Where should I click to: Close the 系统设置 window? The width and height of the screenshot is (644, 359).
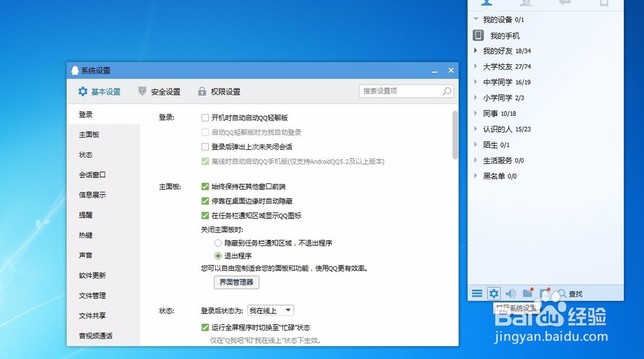coord(451,70)
